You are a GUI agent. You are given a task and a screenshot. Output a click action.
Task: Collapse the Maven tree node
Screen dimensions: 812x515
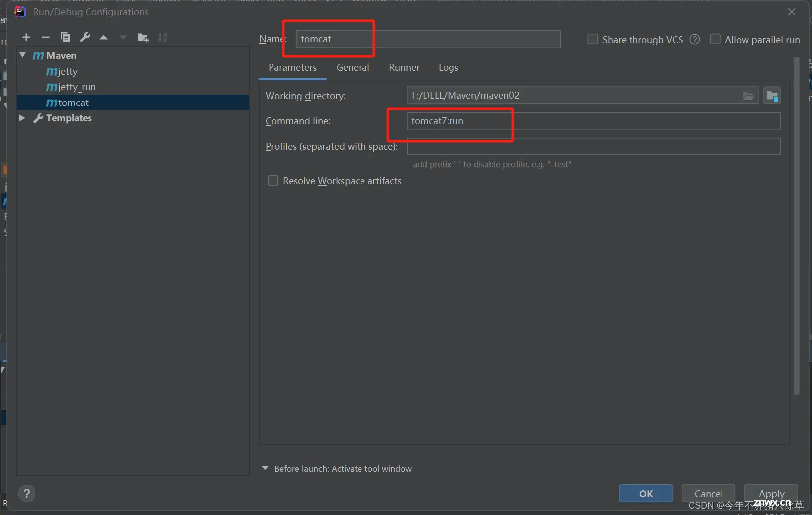23,55
